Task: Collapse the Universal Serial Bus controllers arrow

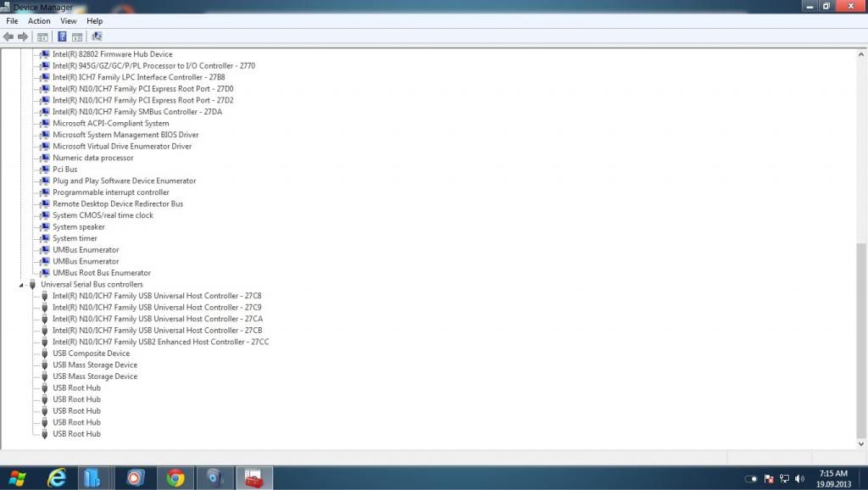Action: point(21,285)
